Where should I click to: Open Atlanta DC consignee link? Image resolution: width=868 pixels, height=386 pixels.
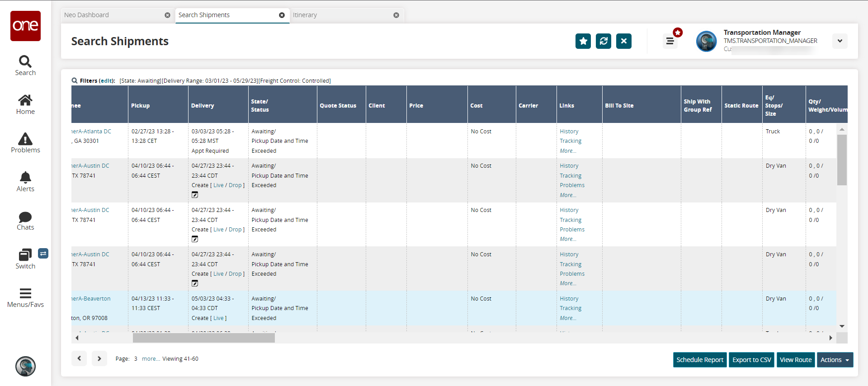tap(91, 131)
